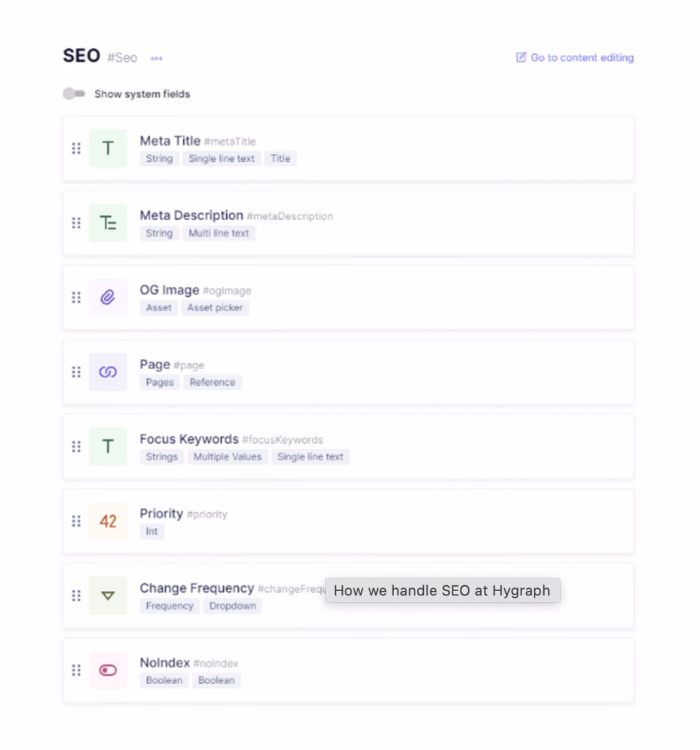Click the drag handle of Meta Title

tap(76, 149)
